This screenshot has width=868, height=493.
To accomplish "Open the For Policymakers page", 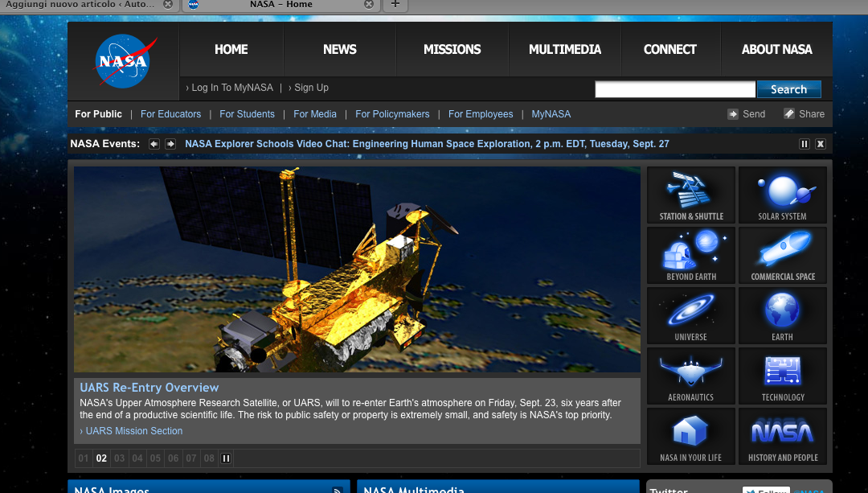I will coord(392,114).
